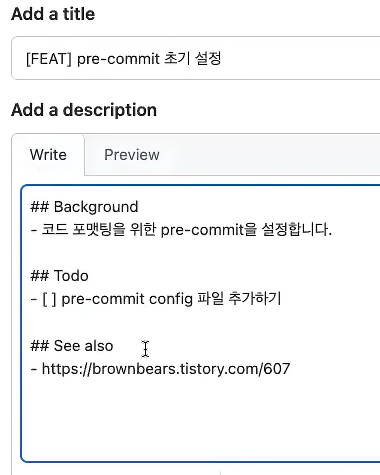Viewport: 380px width, 475px height.
Task: Click the "Add a title" label
Action: pyautogui.click(x=53, y=14)
